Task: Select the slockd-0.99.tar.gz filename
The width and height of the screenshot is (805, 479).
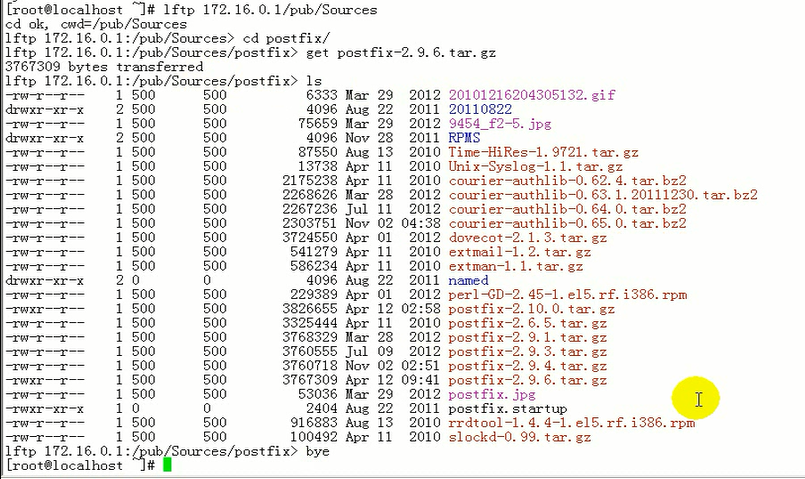Action: [520, 437]
